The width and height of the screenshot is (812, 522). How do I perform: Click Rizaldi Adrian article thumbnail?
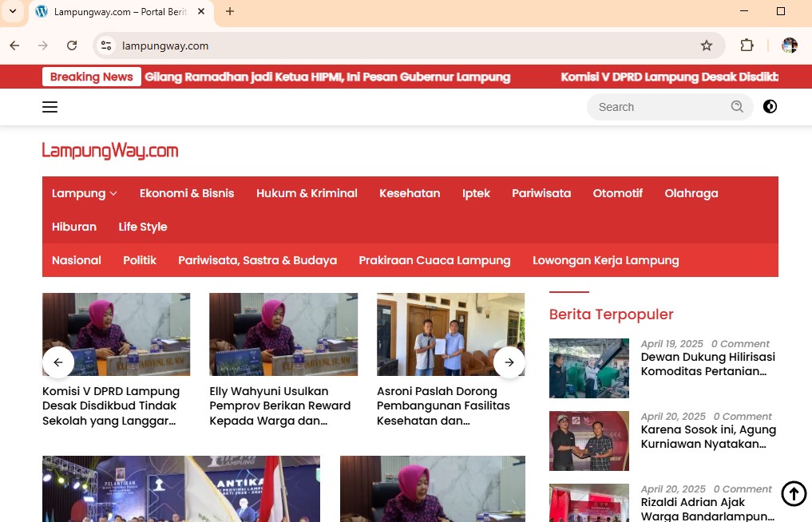click(x=588, y=503)
